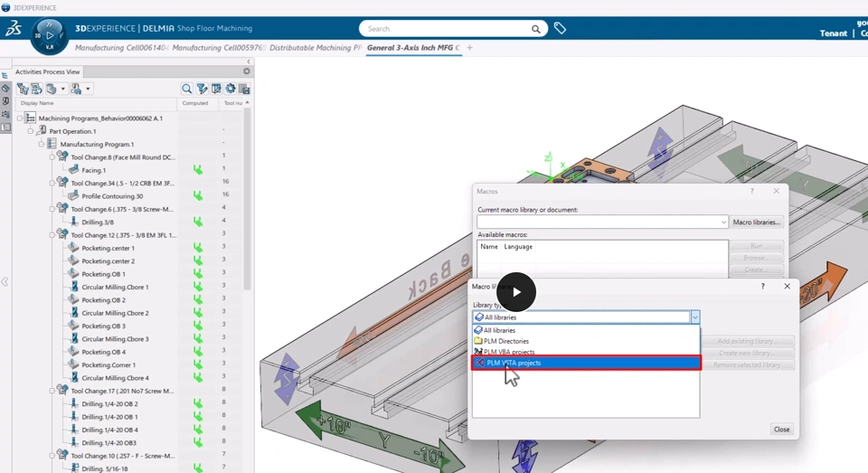868x473 pixels.
Task: Select Circular Milling.Cbore 2 operation
Action: pyautogui.click(x=115, y=313)
